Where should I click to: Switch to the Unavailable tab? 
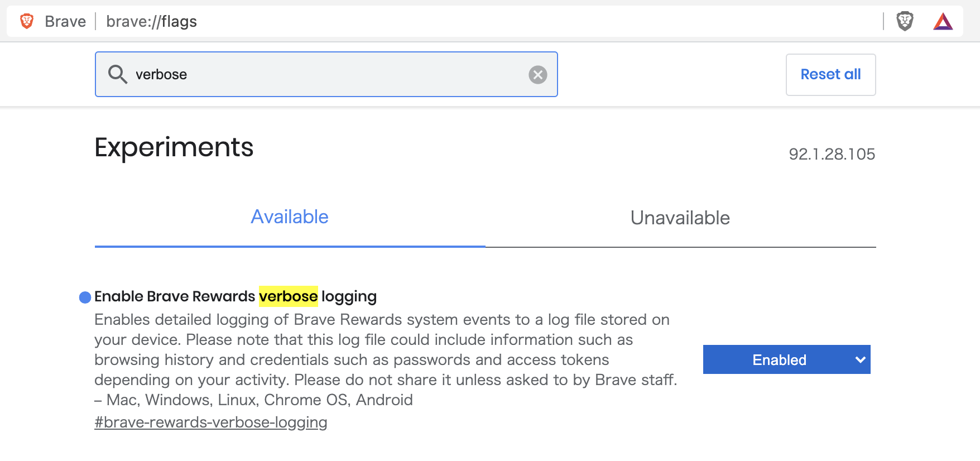[x=680, y=218]
